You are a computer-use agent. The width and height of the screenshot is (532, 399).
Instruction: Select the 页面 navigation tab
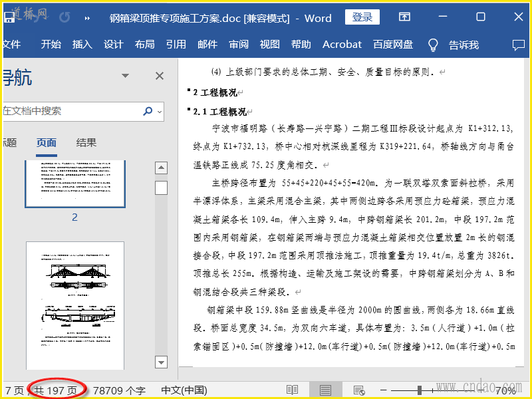pyautogui.click(x=46, y=143)
